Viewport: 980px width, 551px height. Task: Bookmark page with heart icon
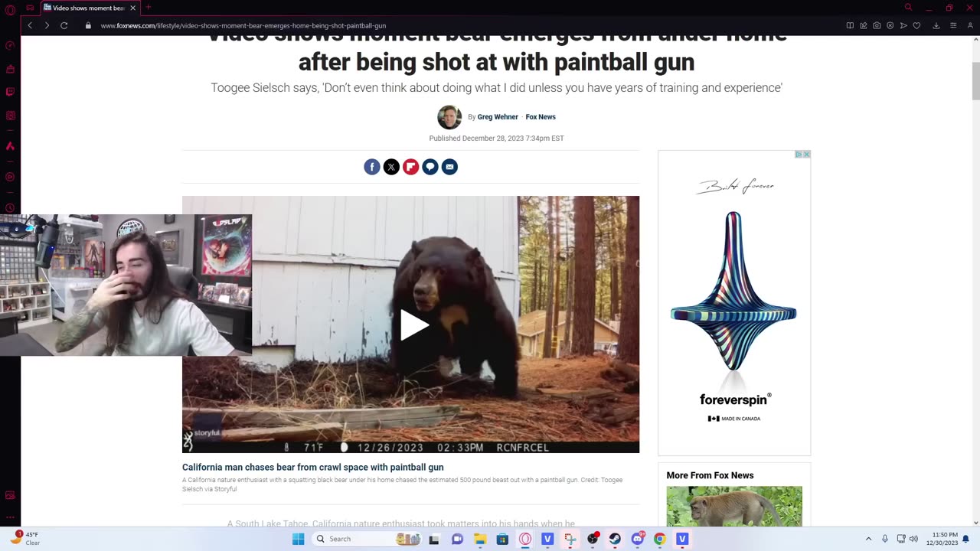(916, 25)
